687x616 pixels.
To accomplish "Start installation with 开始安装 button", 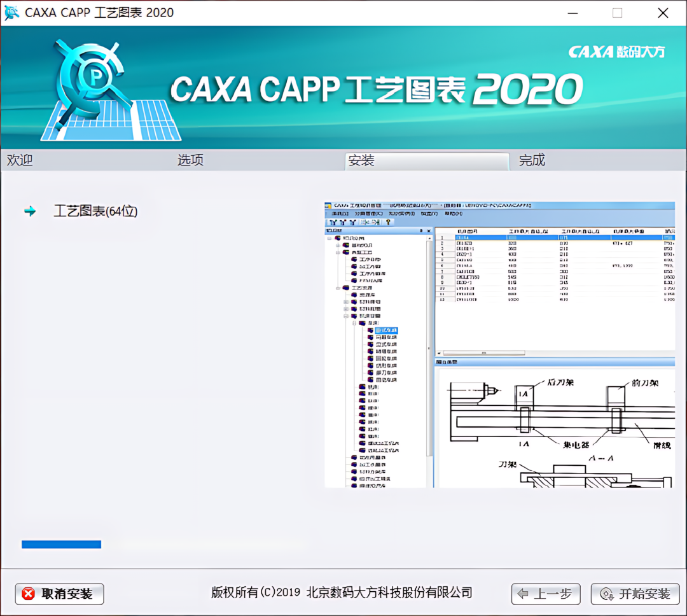I will coord(635,594).
